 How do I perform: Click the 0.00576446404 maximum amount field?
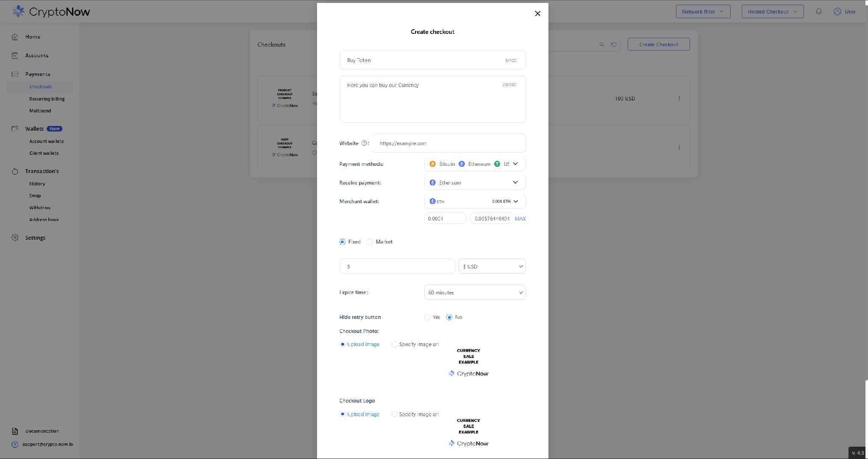pos(491,218)
